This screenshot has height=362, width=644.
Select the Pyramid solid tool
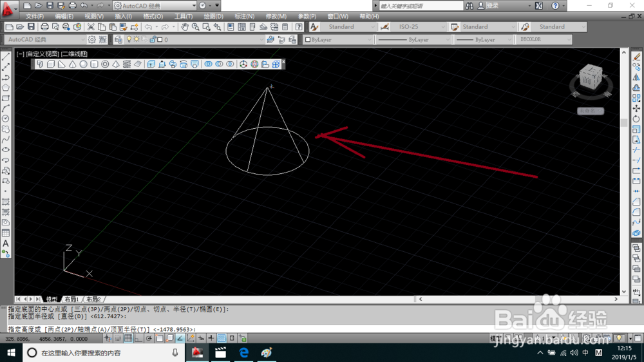point(116,64)
